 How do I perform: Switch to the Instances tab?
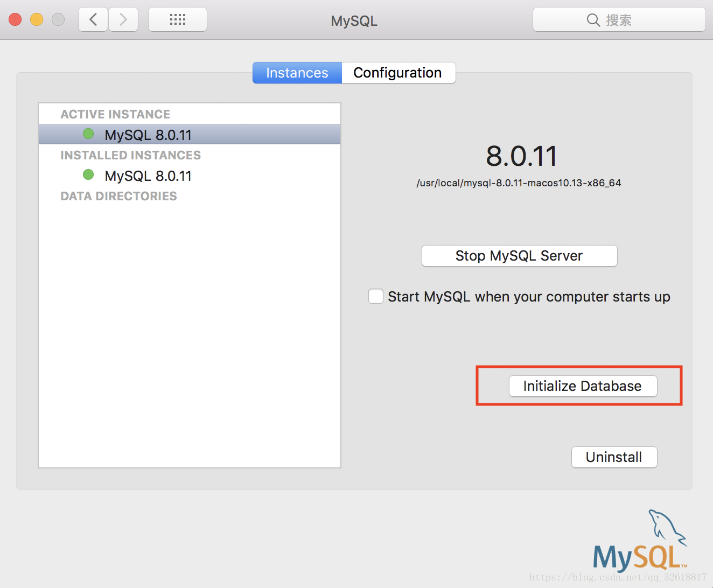(x=297, y=73)
